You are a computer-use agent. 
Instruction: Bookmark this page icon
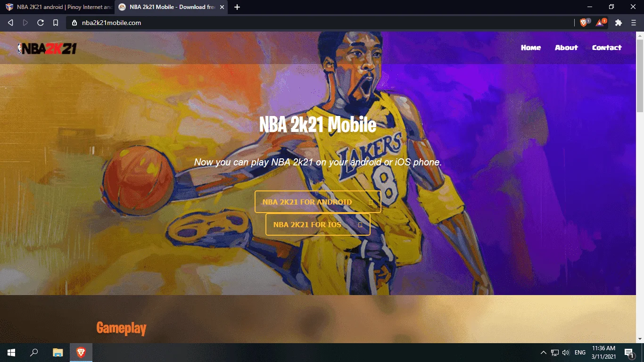pyautogui.click(x=56, y=23)
